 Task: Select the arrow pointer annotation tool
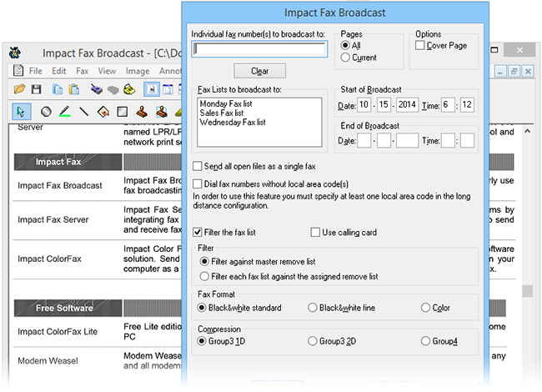click(21, 112)
